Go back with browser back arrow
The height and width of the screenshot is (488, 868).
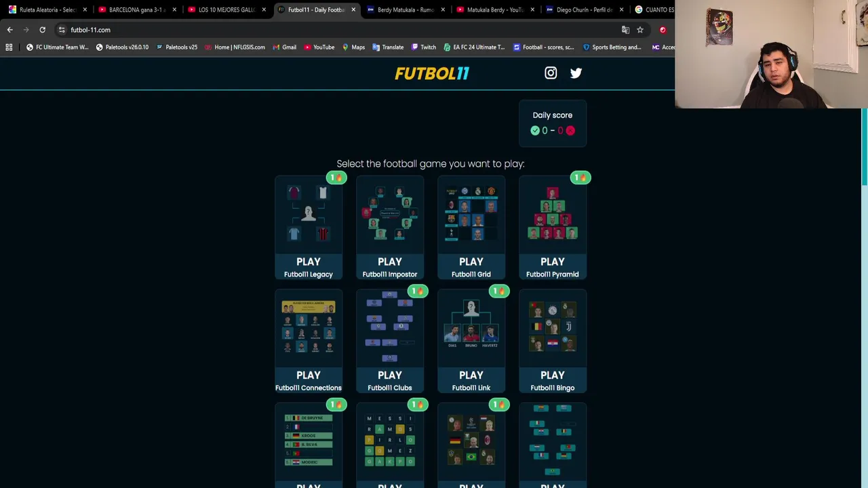click(x=9, y=30)
